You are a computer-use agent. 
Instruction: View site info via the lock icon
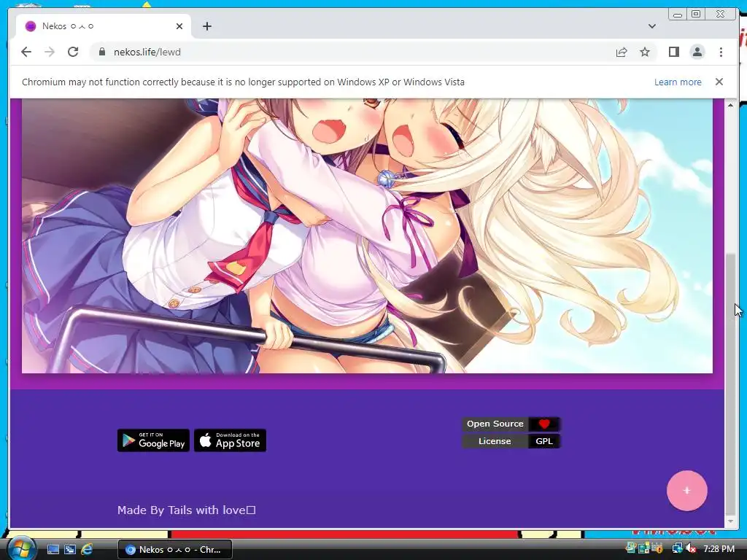pyautogui.click(x=101, y=52)
